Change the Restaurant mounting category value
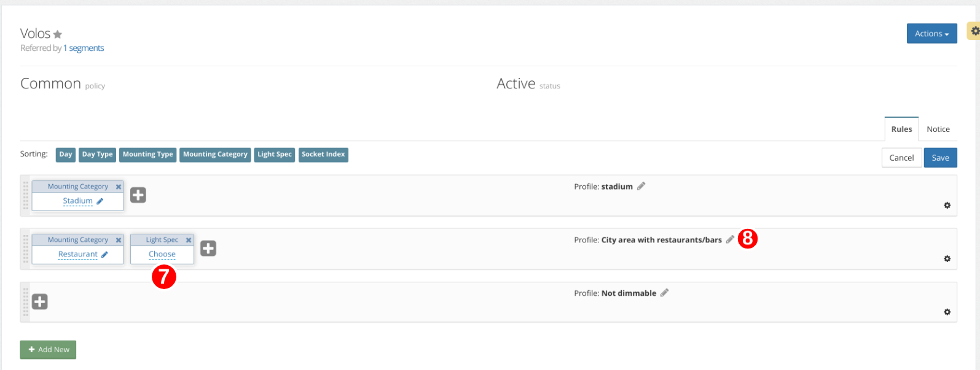 pyautogui.click(x=78, y=255)
